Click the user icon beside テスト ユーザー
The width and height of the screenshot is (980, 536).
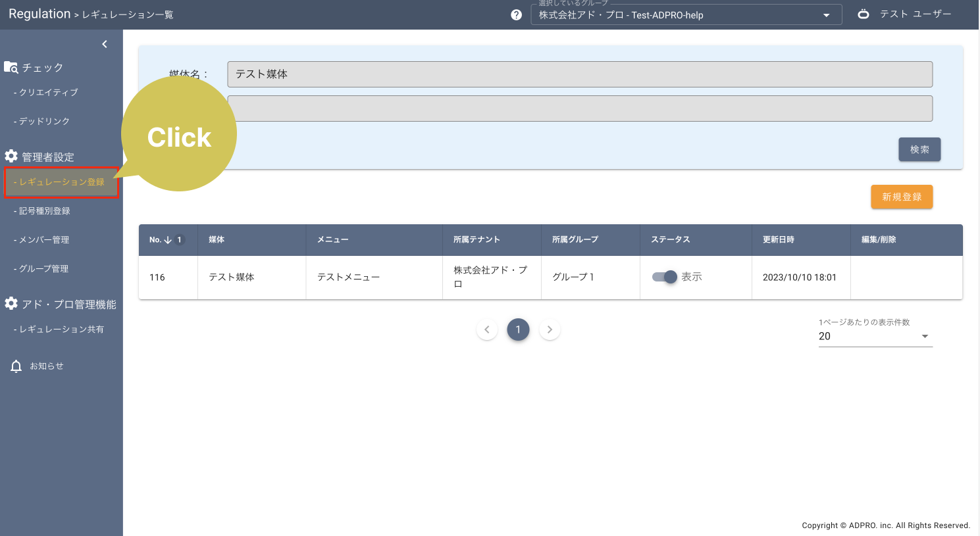pyautogui.click(x=864, y=13)
